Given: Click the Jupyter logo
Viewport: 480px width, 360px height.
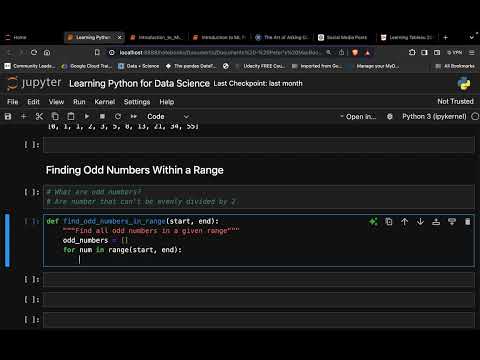Looking at the screenshot, I should click(34, 83).
